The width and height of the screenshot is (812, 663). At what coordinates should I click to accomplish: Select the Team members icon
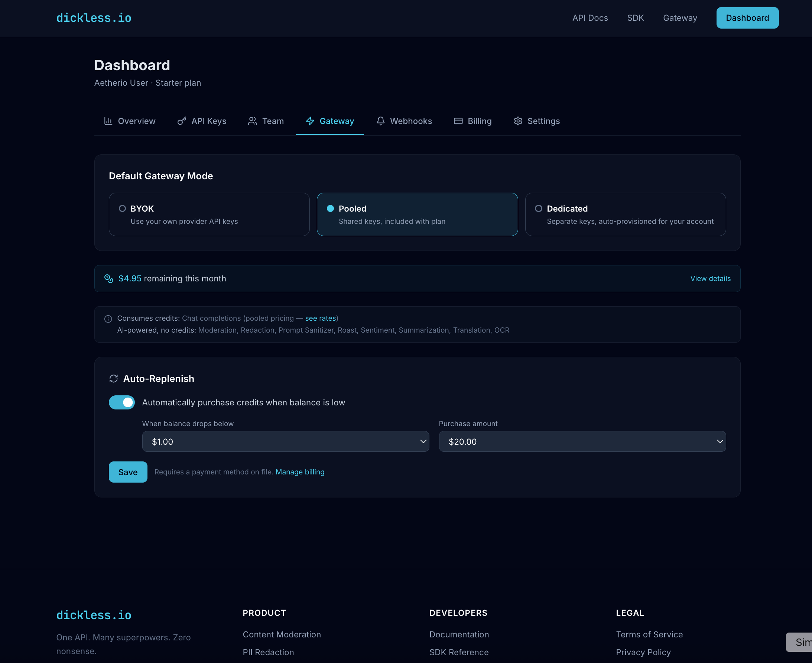click(x=252, y=121)
